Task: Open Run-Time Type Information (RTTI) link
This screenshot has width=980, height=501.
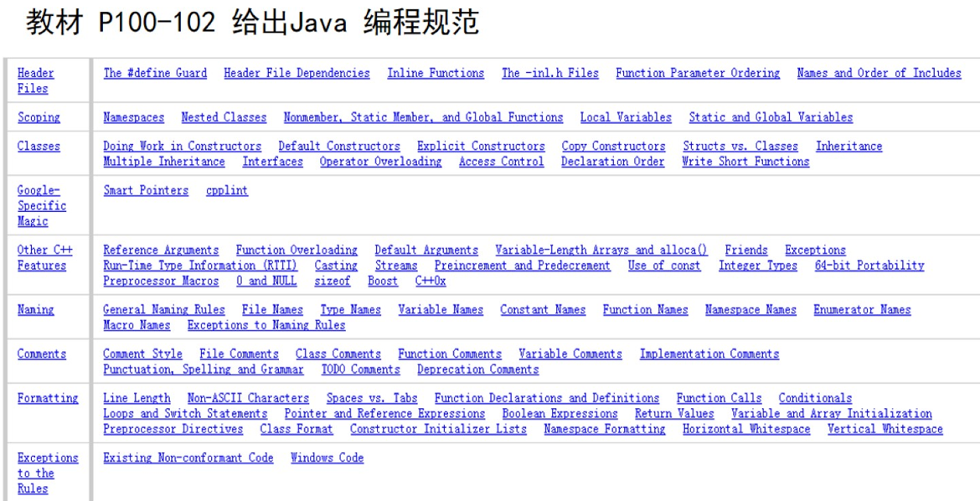Action: 201,266
